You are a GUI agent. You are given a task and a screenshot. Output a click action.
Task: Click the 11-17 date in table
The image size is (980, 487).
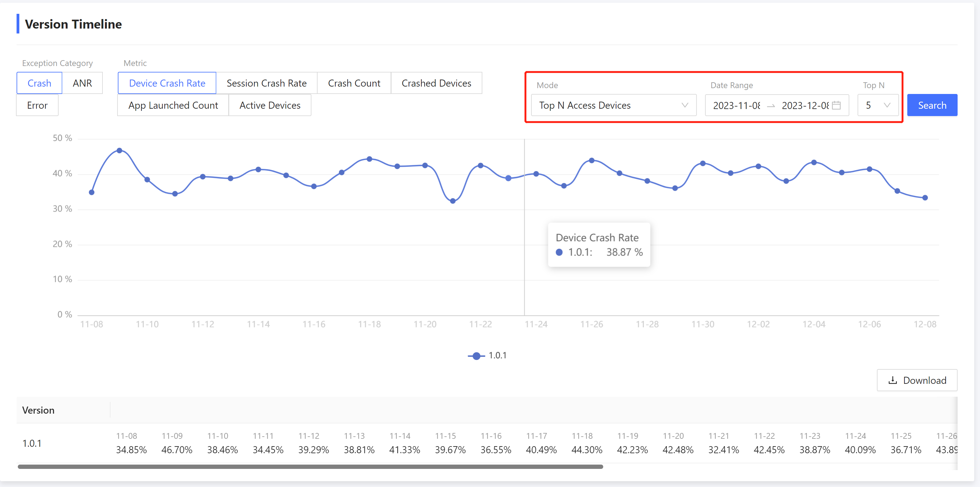[x=536, y=436]
